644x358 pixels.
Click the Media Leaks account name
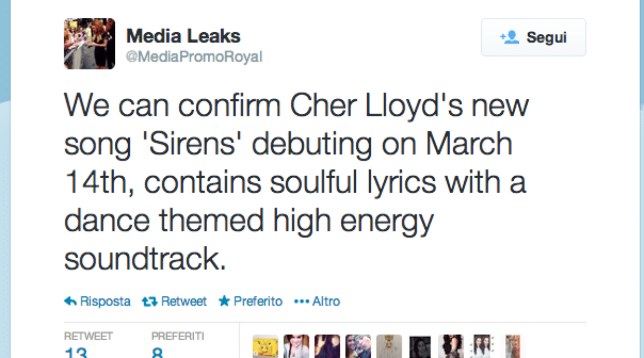(x=183, y=36)
